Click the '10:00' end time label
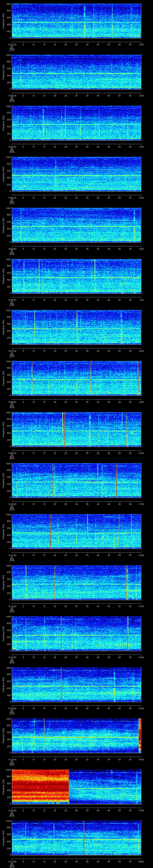Screen dimensions: 153x868 point(141,453)
